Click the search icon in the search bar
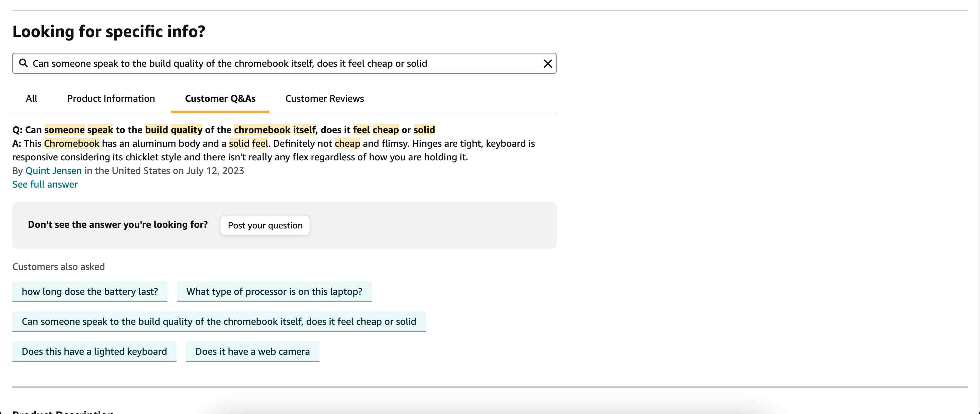This screenshot has width=980, height=414. pos(22,63)
